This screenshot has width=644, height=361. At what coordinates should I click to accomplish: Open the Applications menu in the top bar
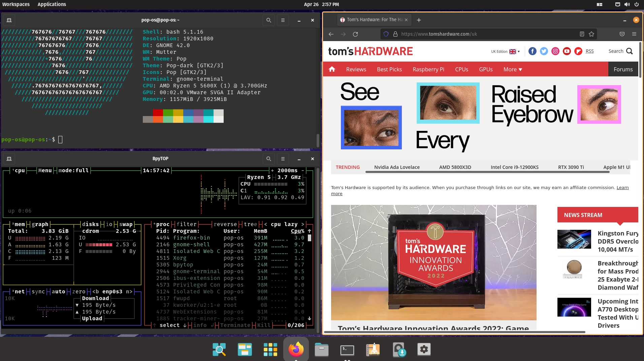click(52, 4)
